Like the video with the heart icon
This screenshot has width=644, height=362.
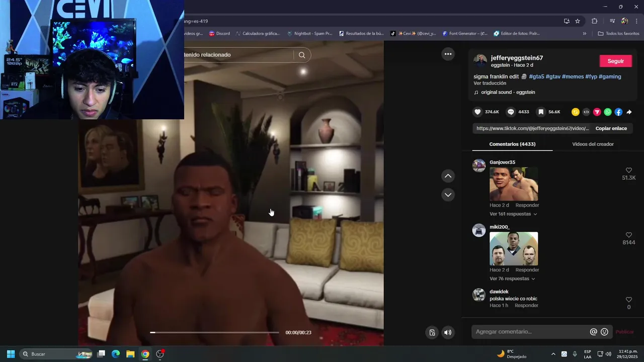[478, 112]
